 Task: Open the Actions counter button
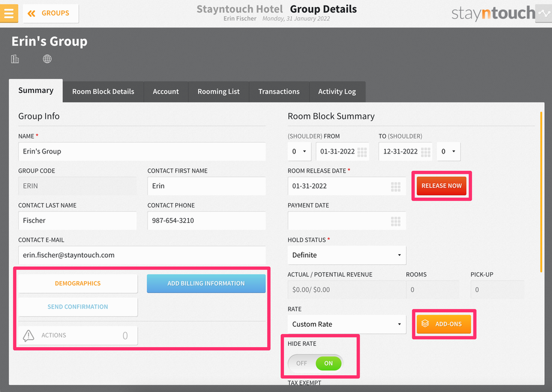click(x=78, y=336)
